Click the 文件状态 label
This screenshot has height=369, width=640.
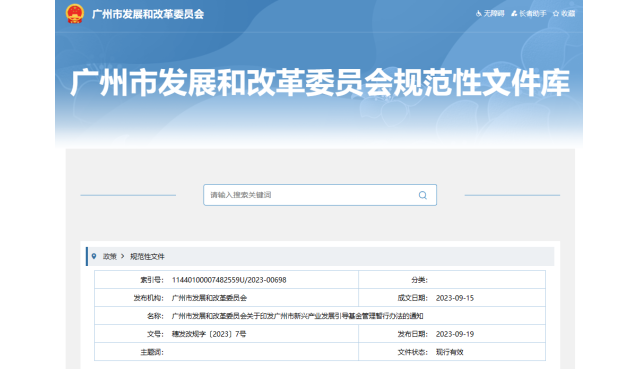pos(413,352)
